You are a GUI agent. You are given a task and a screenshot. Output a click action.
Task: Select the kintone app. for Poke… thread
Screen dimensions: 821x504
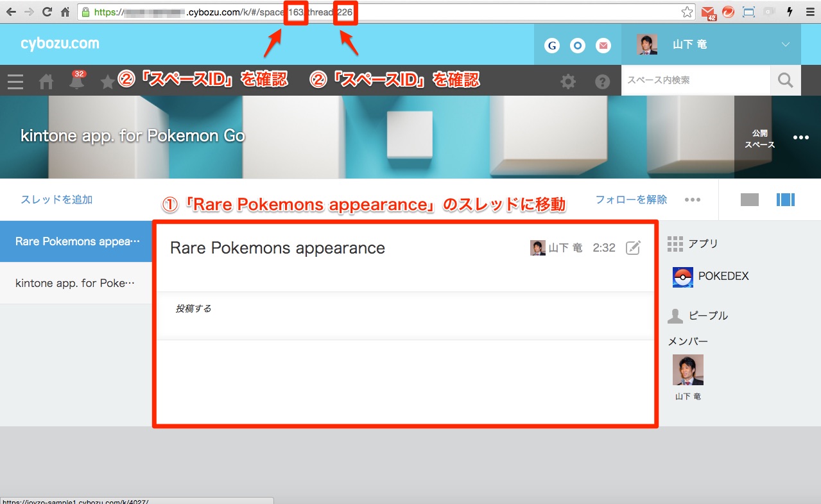click(x=76, y=283)
